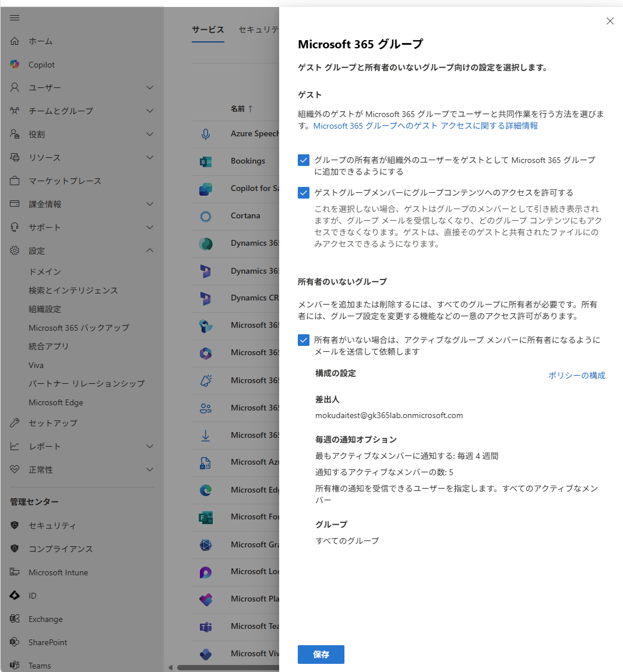Image resolution: width=623 pixels, height=672 pixels.
Task: Click the Home (ホーム) house icon
Action: (x=15, y=41)
